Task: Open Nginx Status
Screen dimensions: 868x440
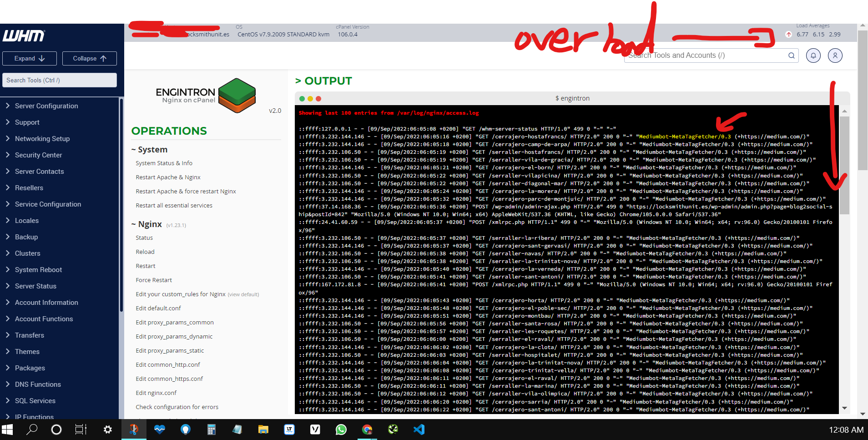Action: 144,238
